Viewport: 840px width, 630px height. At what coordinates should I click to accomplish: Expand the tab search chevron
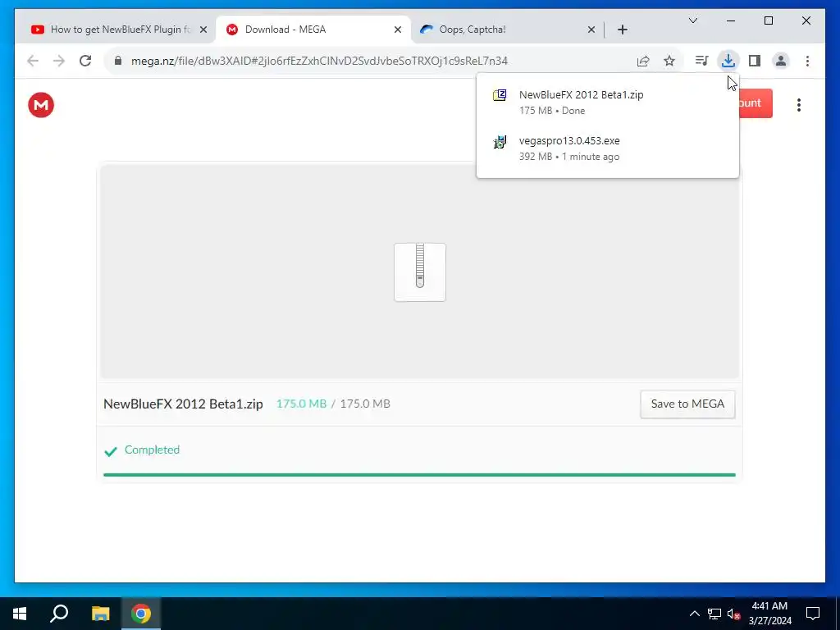point(692,21)
